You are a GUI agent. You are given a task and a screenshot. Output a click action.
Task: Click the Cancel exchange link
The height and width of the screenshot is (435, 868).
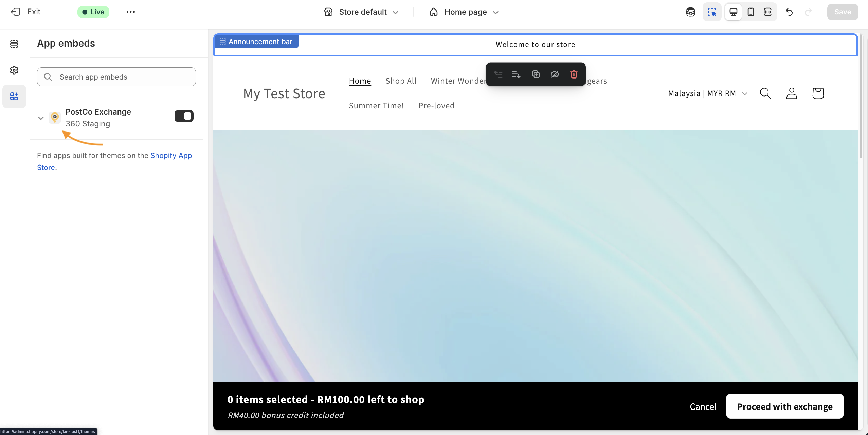pos(703,406)
